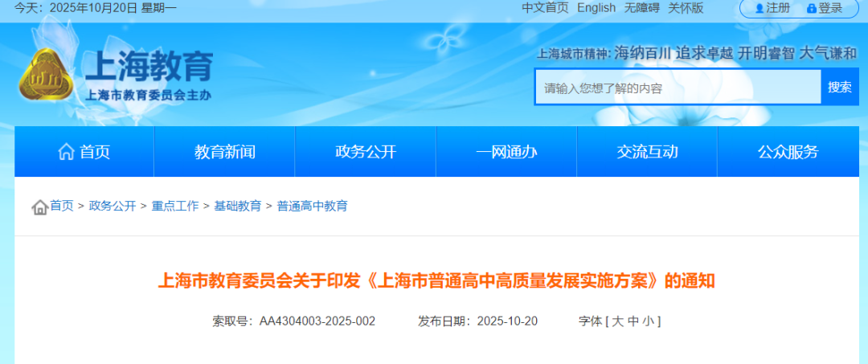Viewport: 868px width, 364px height.
Task: Focus the search input field
Action: tap(678, 88)
